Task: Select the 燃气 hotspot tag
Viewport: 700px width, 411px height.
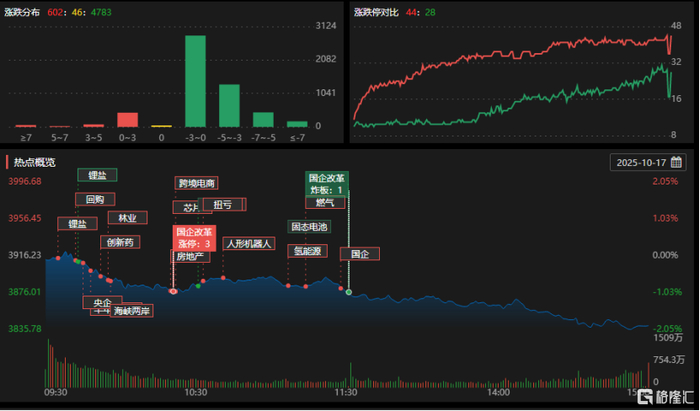Action: [x=325, y=202]
